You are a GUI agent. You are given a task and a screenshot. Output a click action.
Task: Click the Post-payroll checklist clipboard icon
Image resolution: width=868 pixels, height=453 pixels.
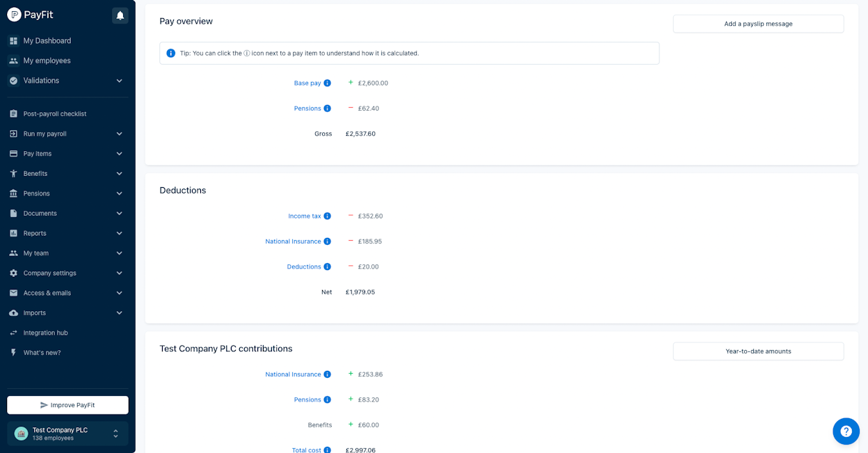(x=13, y=113)
